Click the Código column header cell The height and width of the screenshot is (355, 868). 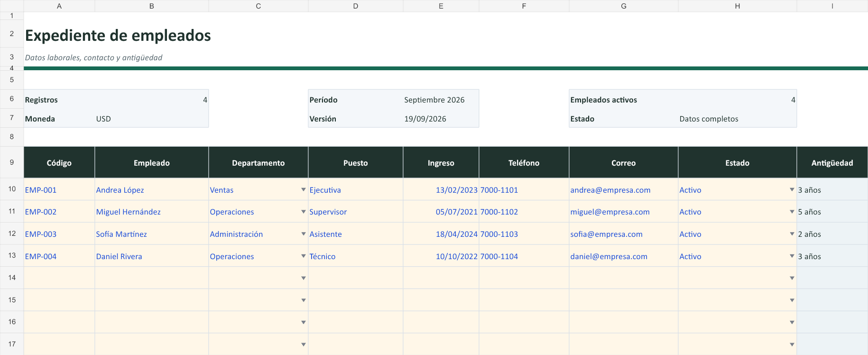click(x=59, y=162)
